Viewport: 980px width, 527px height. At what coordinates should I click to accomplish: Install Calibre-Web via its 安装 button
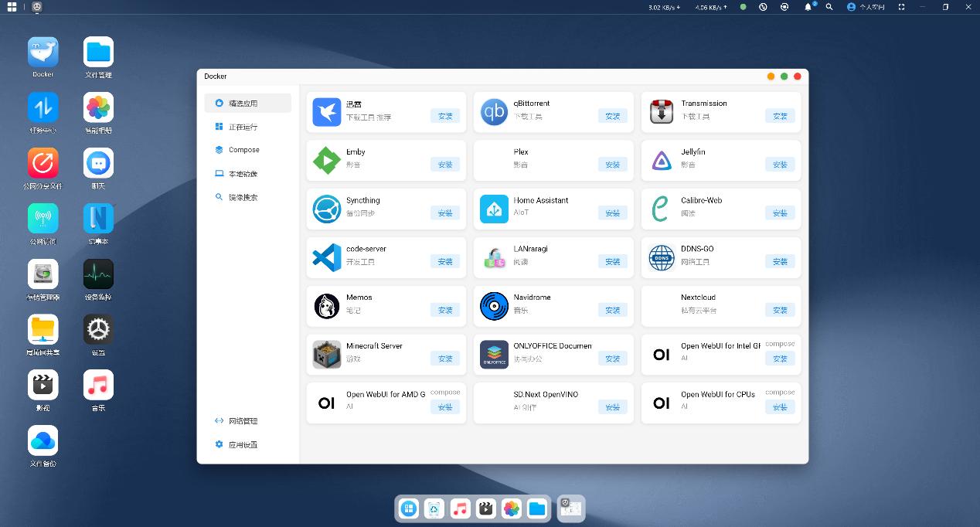(780, 213)
